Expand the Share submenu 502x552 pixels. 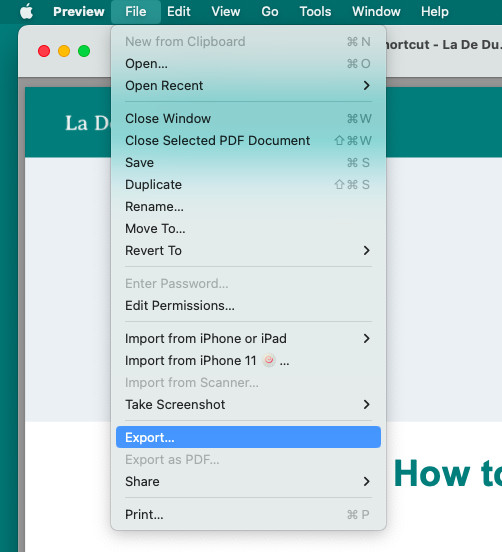tap(248, 481)
